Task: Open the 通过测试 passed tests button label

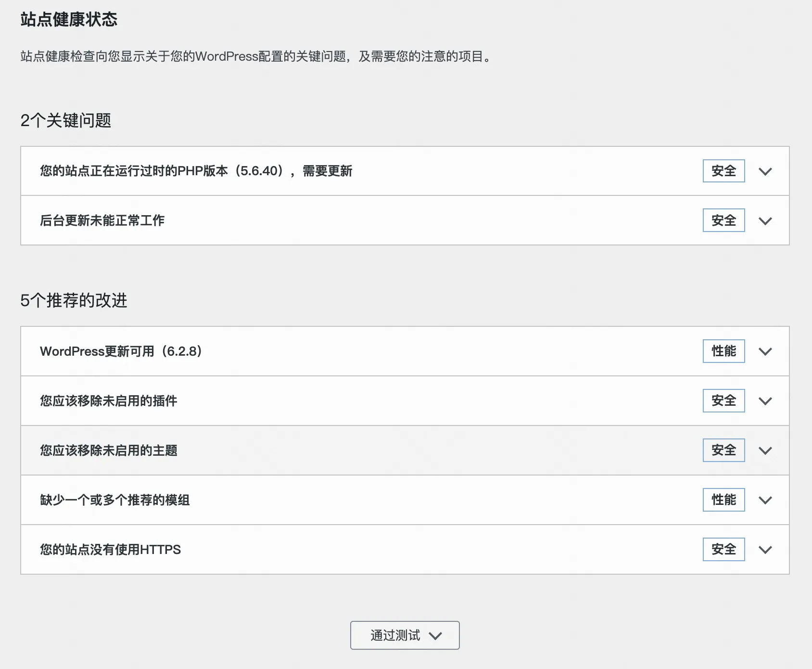Action: [x=395, y=635]
